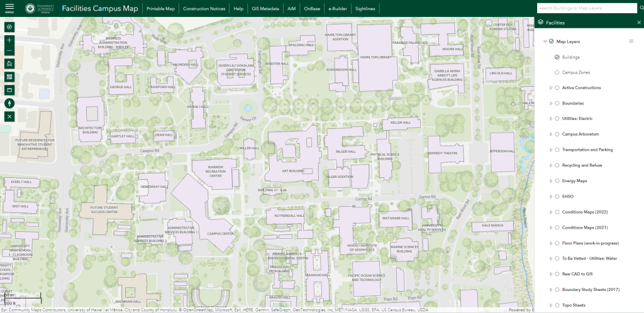The image size is (644, 313).
Task: Close the Facilities panel
Action: coord(639,23)
